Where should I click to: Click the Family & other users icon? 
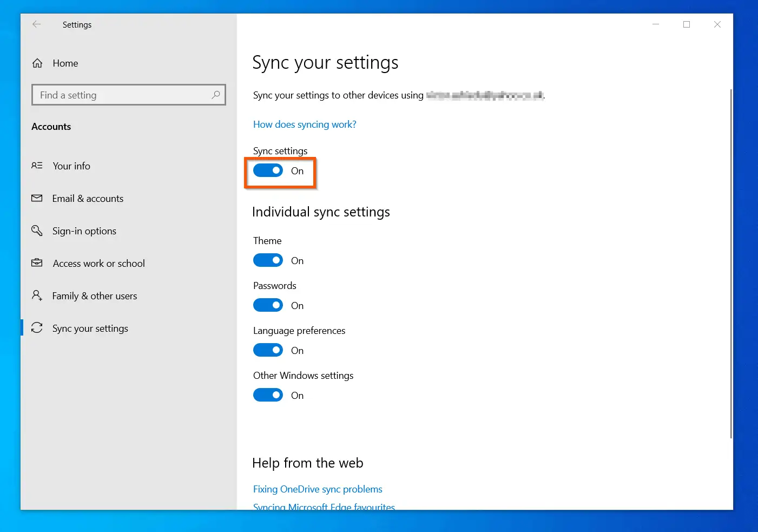click(37, 295)
